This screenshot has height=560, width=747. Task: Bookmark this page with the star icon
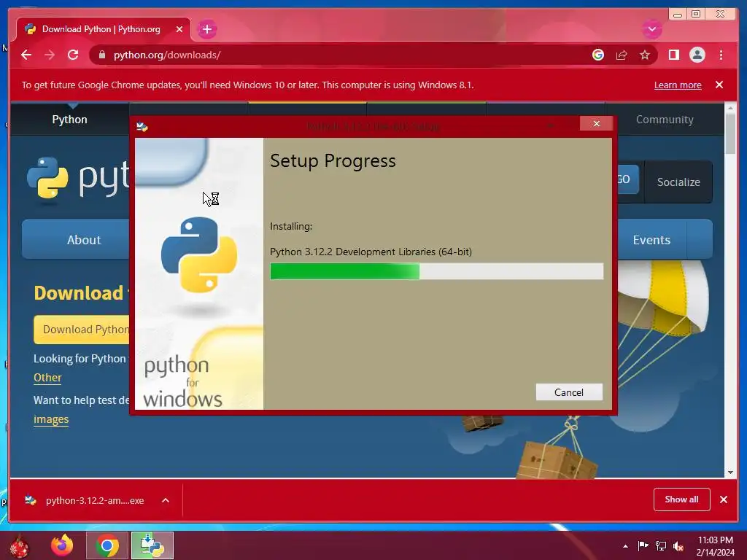coord(645,55)
